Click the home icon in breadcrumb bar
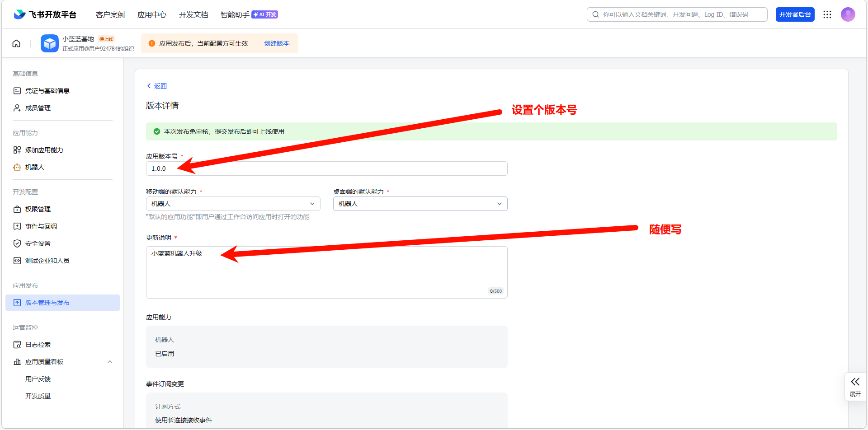The height and width of the screenshot is (430, 868). tap(16, 43)
